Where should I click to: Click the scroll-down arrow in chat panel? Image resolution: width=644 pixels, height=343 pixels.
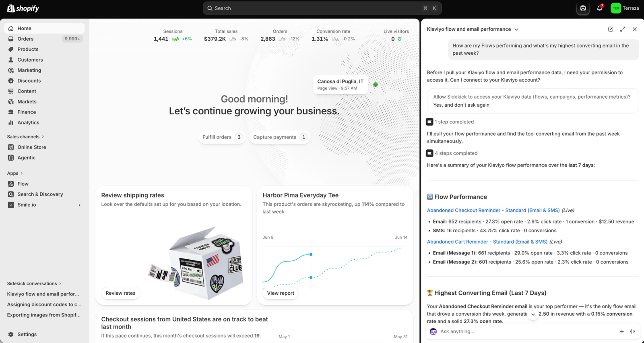[x=533, y=314]
